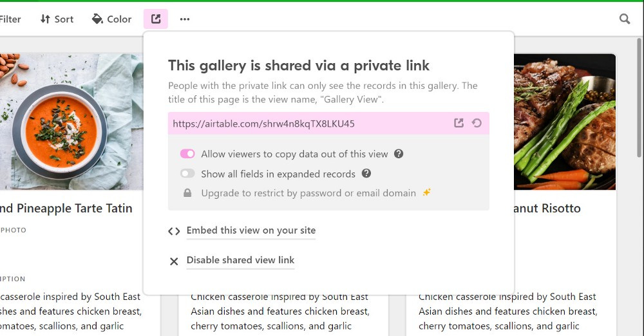This screenshot has width=644, height=336.
Task: Open the tomato soup photo thumbnail
Action: 71,121
